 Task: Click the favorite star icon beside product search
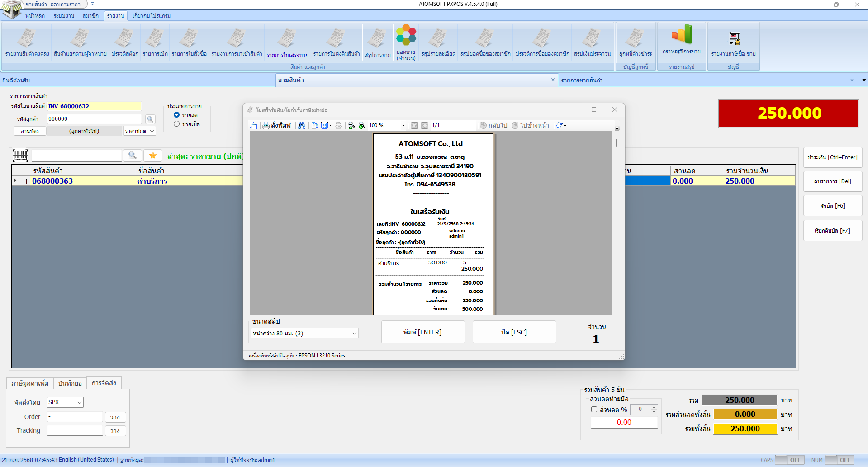153,156
